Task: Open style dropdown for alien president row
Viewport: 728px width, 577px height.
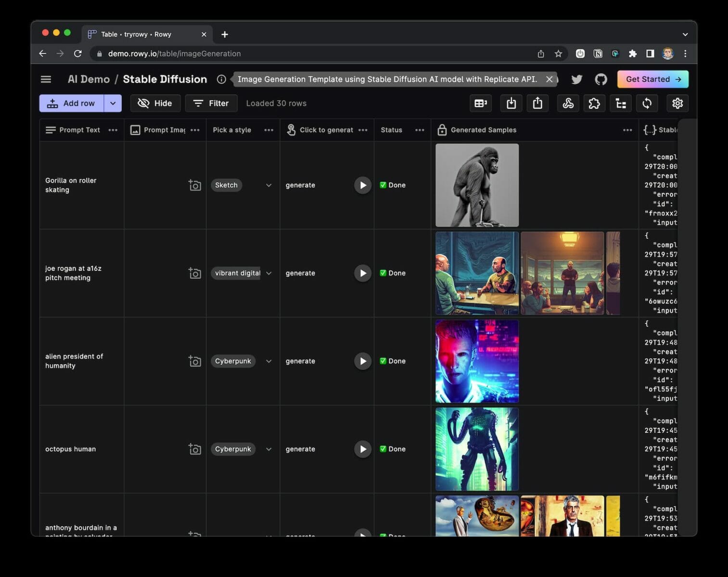Action: (269, 361)
